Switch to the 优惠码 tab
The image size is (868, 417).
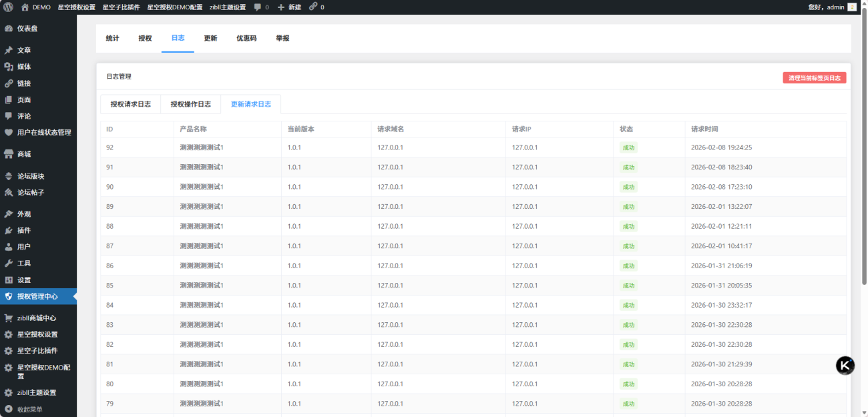[246, 39]
